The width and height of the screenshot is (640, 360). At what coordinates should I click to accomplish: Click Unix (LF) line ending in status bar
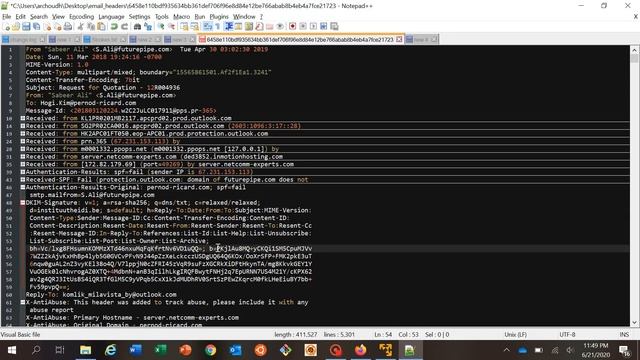(515, 334)
